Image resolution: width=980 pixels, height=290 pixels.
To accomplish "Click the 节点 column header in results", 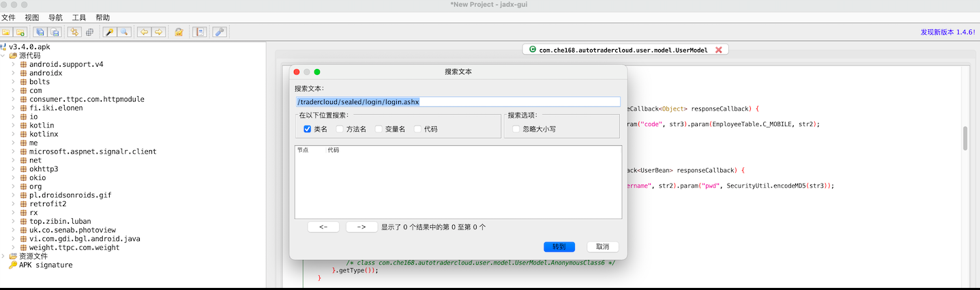I will point(303,150).
